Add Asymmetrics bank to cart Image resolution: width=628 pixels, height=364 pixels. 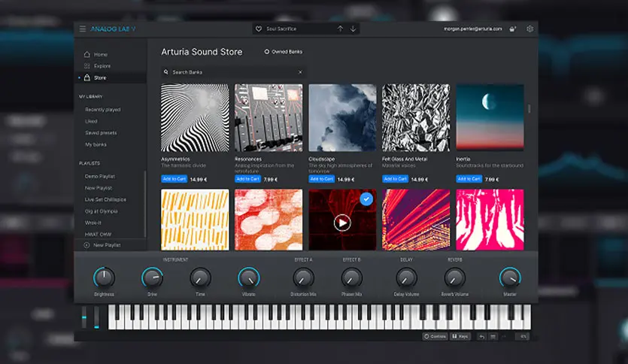(173, 179)
